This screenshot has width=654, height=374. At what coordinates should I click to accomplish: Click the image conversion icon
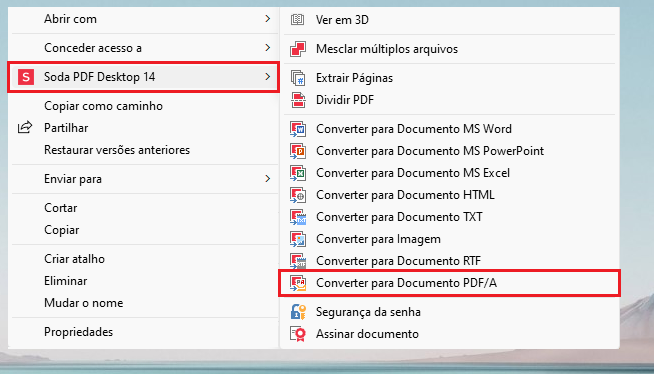pos(298,239)
